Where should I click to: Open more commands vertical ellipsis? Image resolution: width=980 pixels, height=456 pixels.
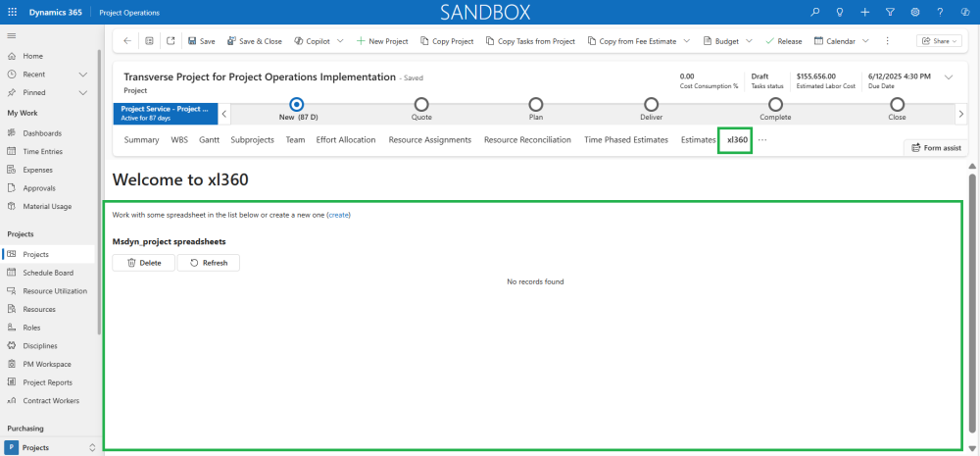coord(888,41)
